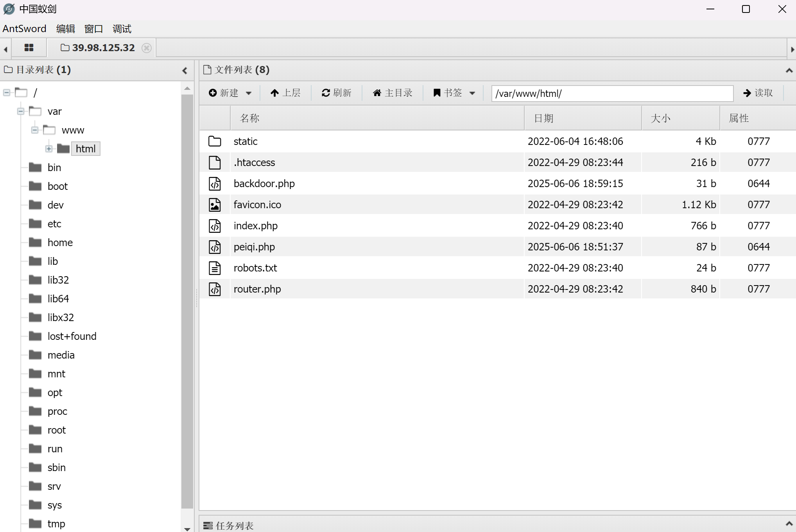Viewport: 796px width, 532px height.
Task: Click the backdoor.php file icon
Action: (x=215, y=184)
